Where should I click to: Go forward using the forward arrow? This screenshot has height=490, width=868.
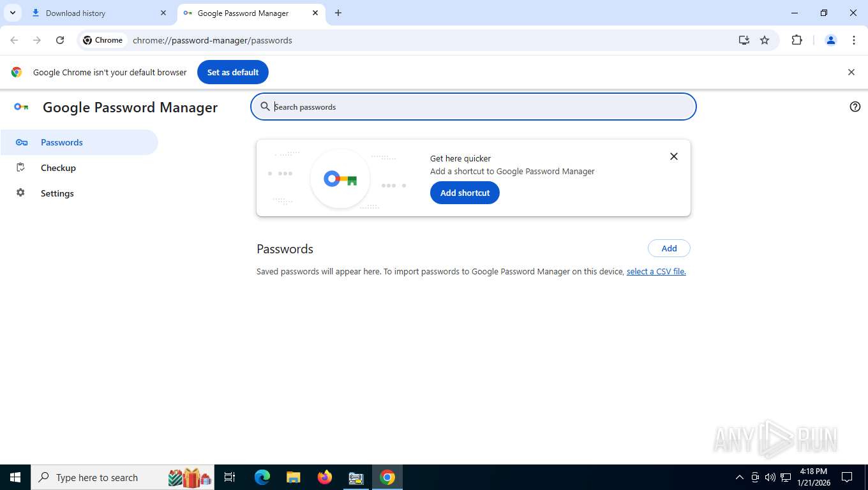[x=37, y=40]
